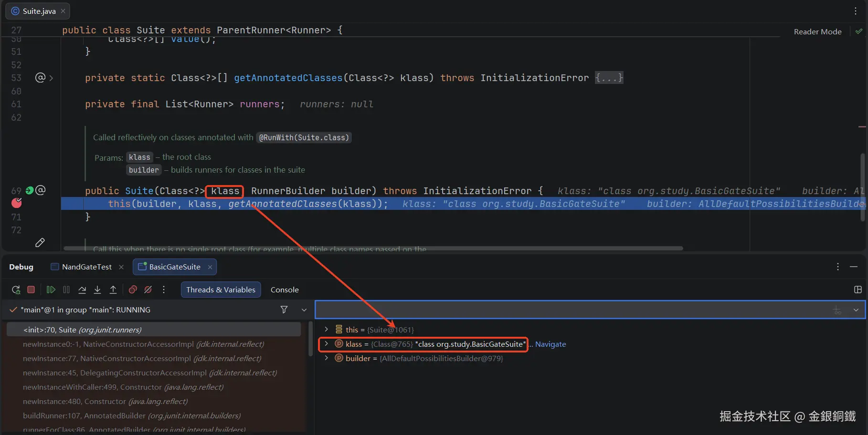The image size is (868, 435).
Task: Select the newInstance:480, Constructor stack frame
Action: [154, 401]
